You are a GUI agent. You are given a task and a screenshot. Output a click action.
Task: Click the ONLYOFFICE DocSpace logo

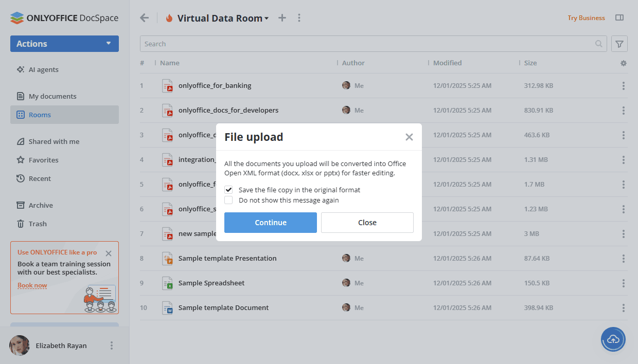[64, 18]
